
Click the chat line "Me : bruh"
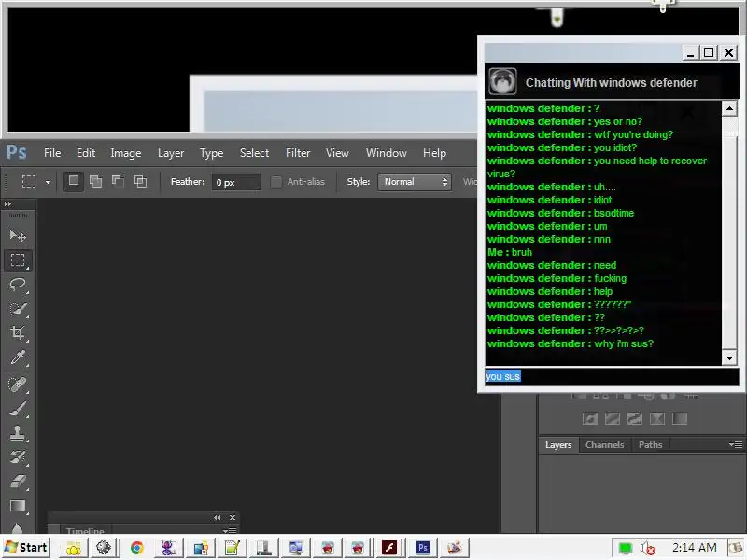[510, 252]
